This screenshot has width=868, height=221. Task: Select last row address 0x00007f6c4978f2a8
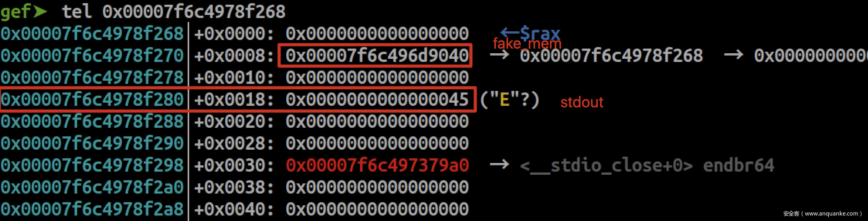[x=92, y=209]
